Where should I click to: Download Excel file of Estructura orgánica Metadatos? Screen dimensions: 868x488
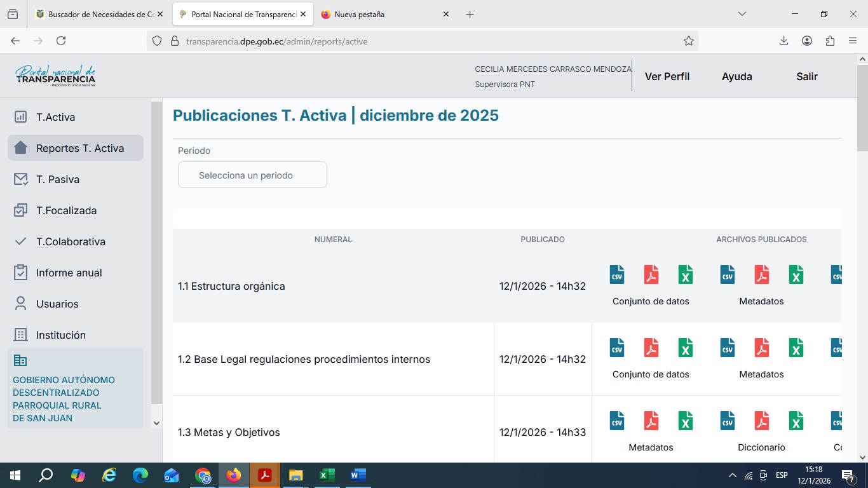(x=796, y=274)
